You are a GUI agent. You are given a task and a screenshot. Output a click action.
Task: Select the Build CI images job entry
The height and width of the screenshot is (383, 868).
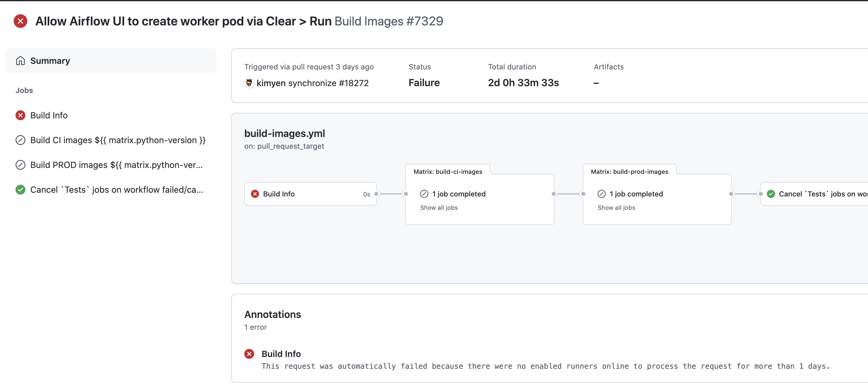pyautogui.click(x=117, y=140)
